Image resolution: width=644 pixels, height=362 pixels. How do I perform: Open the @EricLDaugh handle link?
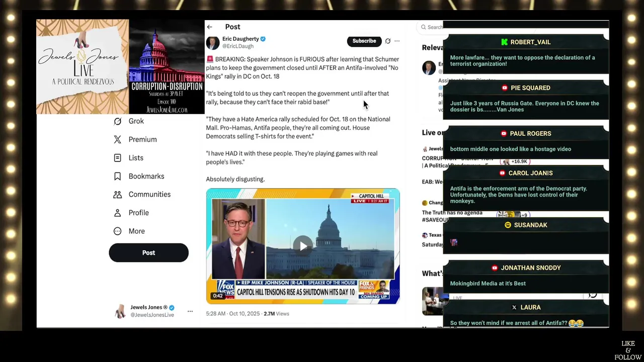(238, 46)
